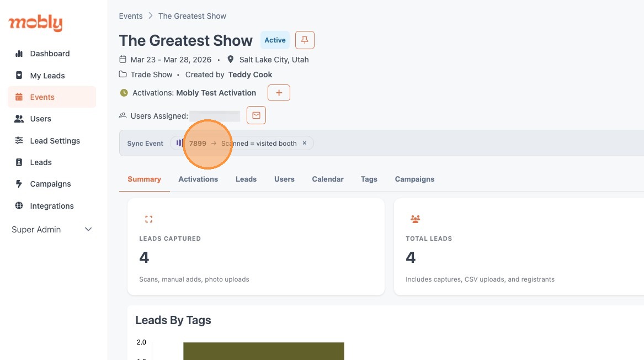Click the pin event button
644x360 pixels.
pos(305,40)
